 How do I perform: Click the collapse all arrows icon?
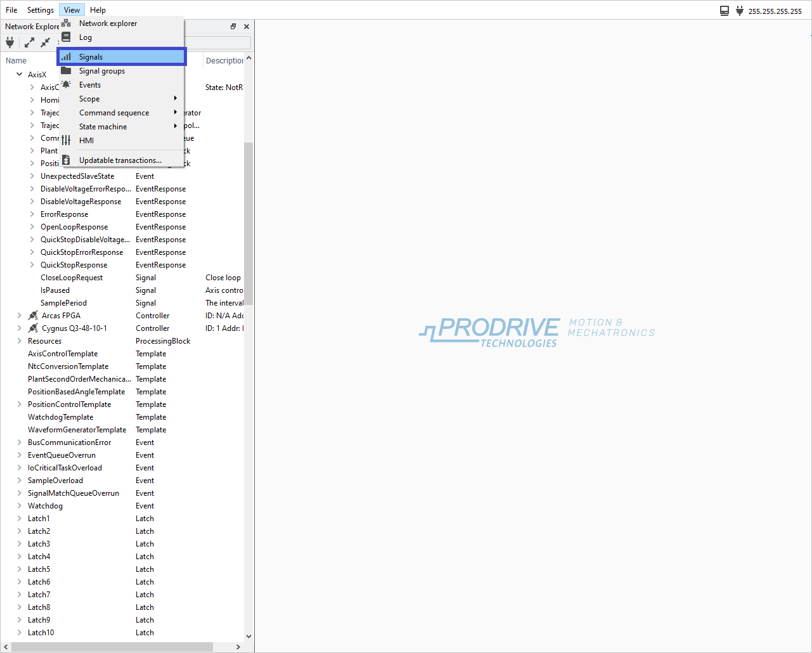46,42
